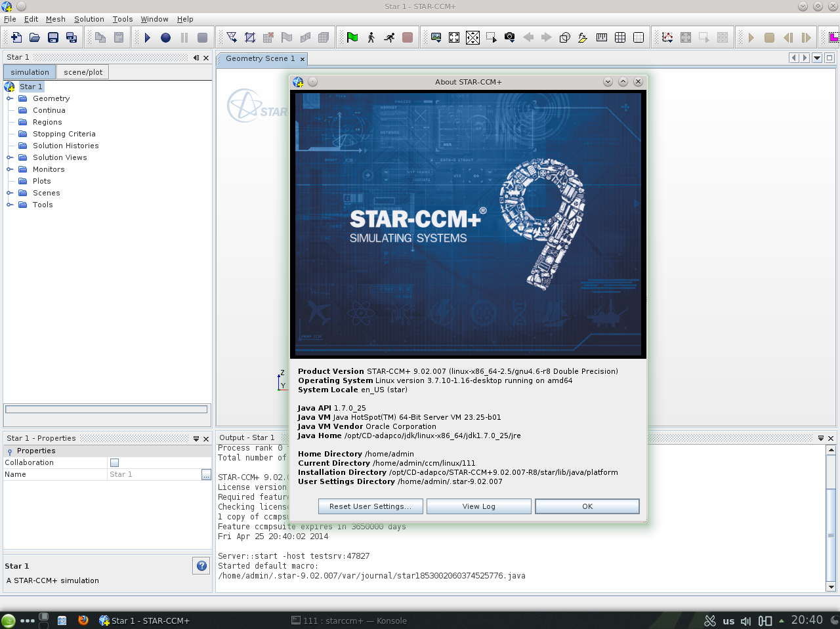840x629 pixels.
Task: Open help with the question mark icon
Action: [x=201, y=565]
